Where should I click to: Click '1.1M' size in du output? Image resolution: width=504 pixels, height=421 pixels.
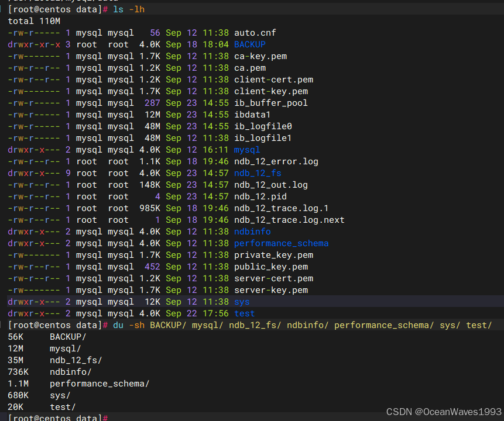pos(18,384)
